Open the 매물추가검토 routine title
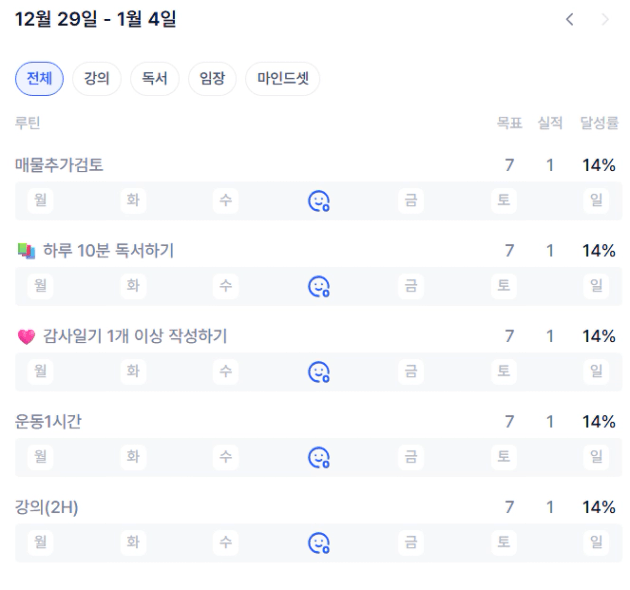Screen dimensions: 630x590 [59, 165]
